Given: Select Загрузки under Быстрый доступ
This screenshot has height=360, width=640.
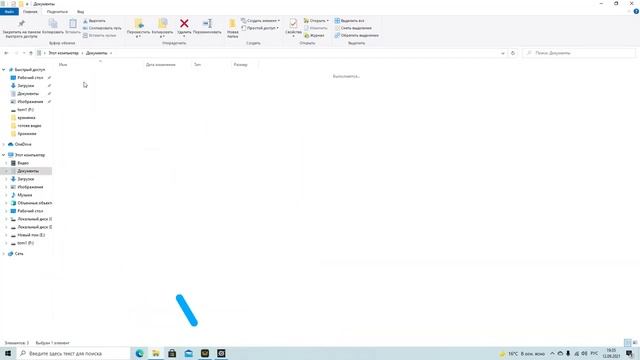Looking at the screenshot, I should tap(26, 86).
